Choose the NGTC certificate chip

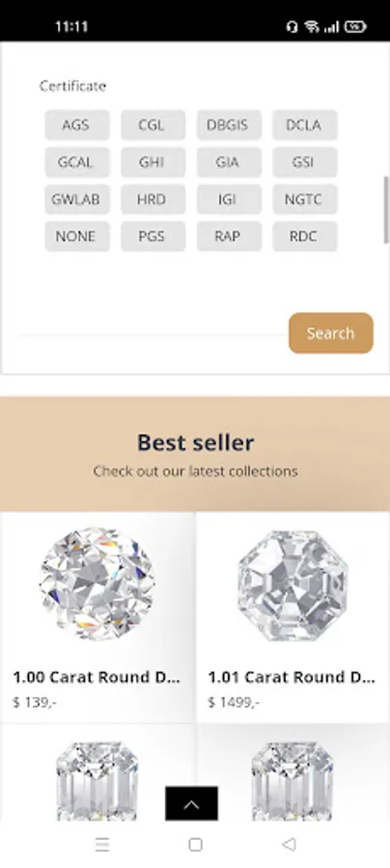[x=304, y=200]
